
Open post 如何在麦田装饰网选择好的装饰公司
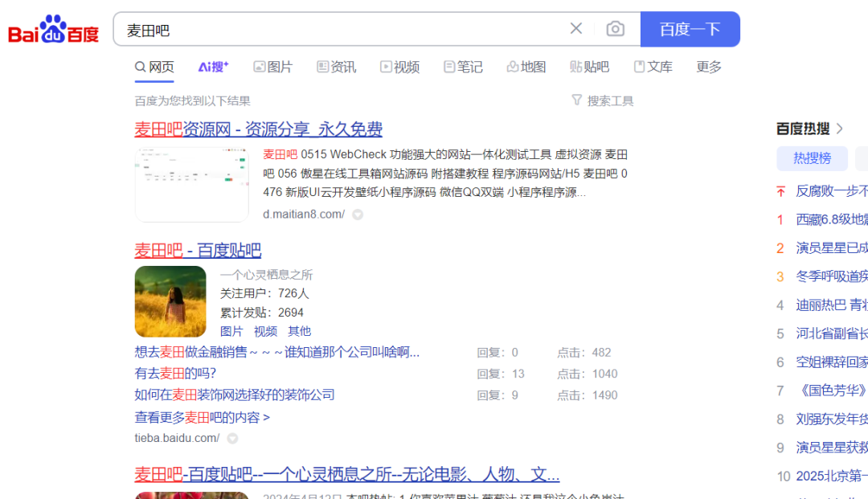pos(234,395)
